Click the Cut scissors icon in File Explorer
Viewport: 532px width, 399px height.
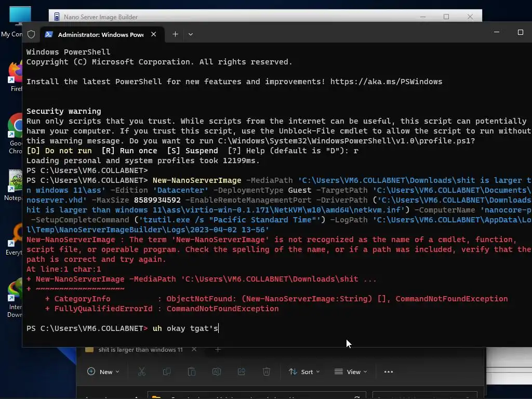[x=141, y=371]
